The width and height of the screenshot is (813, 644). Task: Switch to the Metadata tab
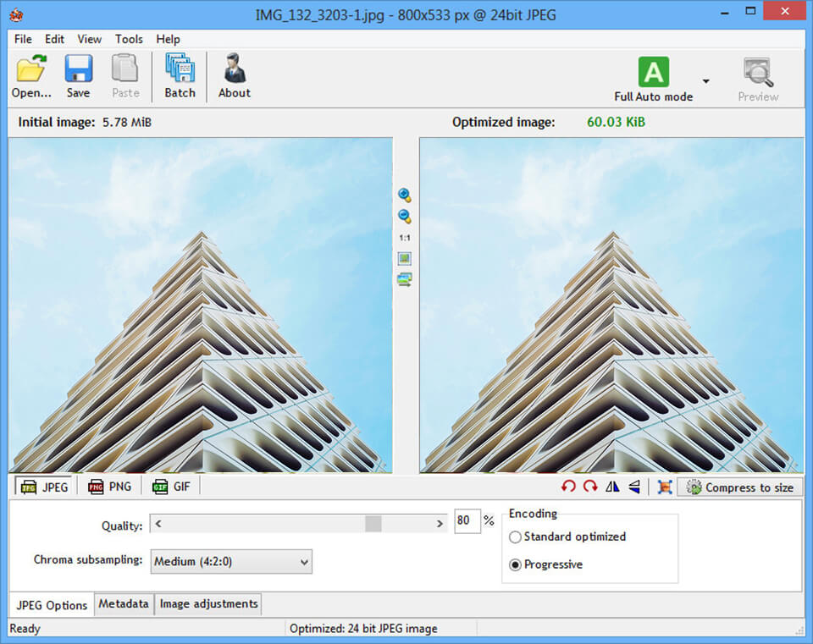124,603
